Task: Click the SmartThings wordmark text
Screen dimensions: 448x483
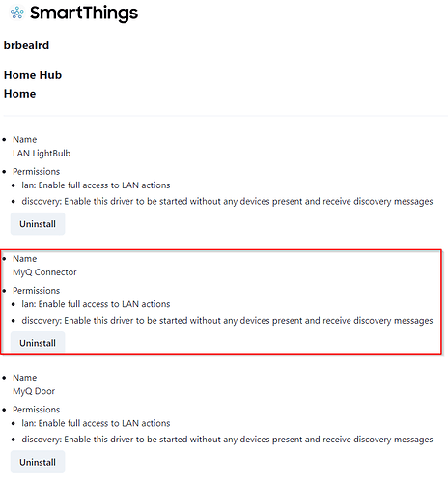Action: point(84,14)
